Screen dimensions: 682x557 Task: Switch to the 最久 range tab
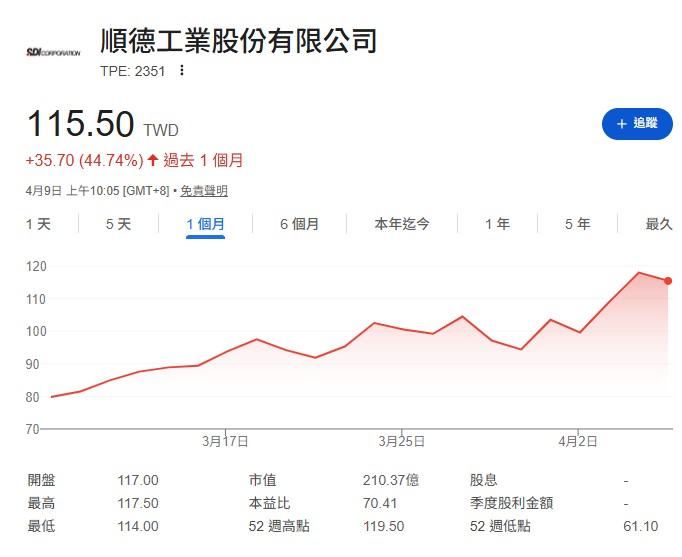tap(659, 224)
